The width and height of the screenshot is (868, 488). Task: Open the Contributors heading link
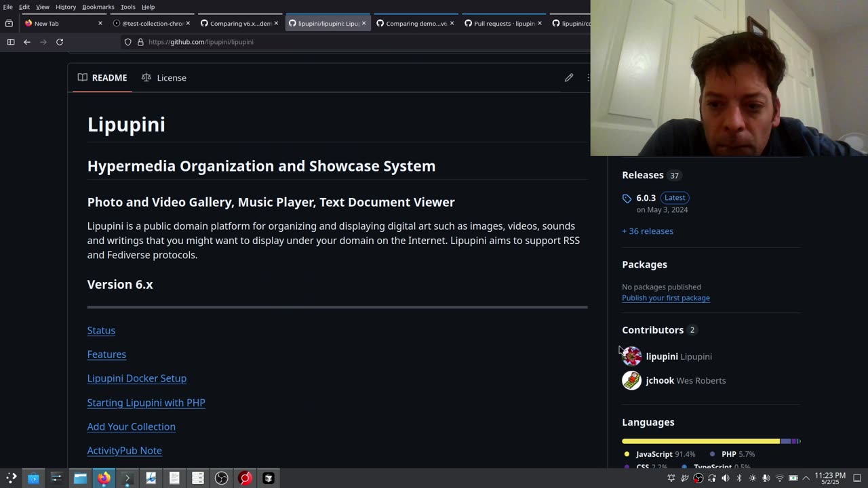point(653,330)
